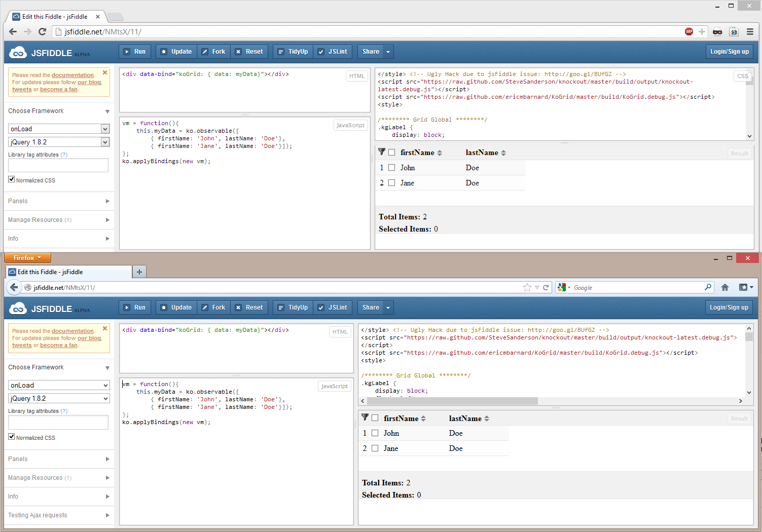Open the orange Firefox menu button
This screenshot has width=762, height=532.
27,258
